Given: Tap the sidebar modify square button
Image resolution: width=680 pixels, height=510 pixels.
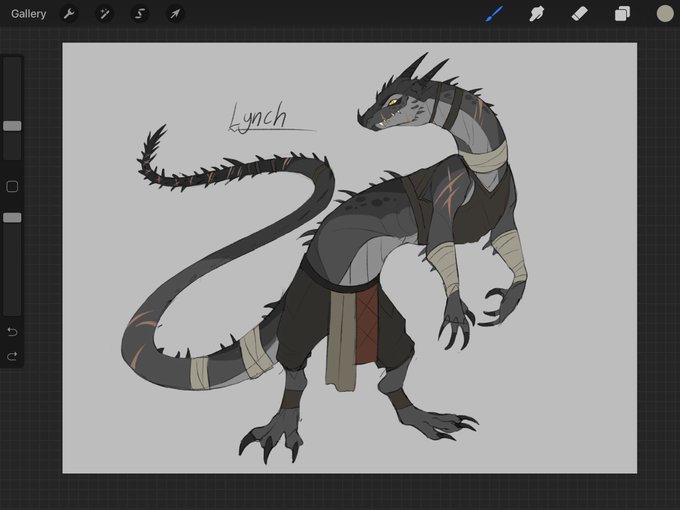Looking at the screenshot, I should (12, 186).
